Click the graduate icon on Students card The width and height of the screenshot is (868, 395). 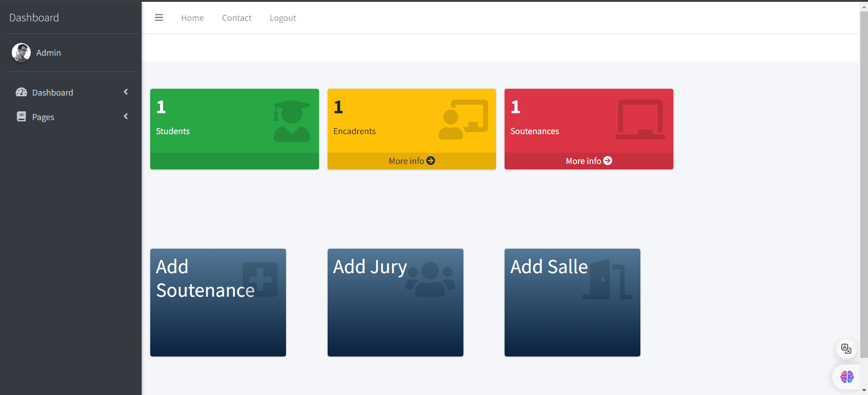point(292,121)
